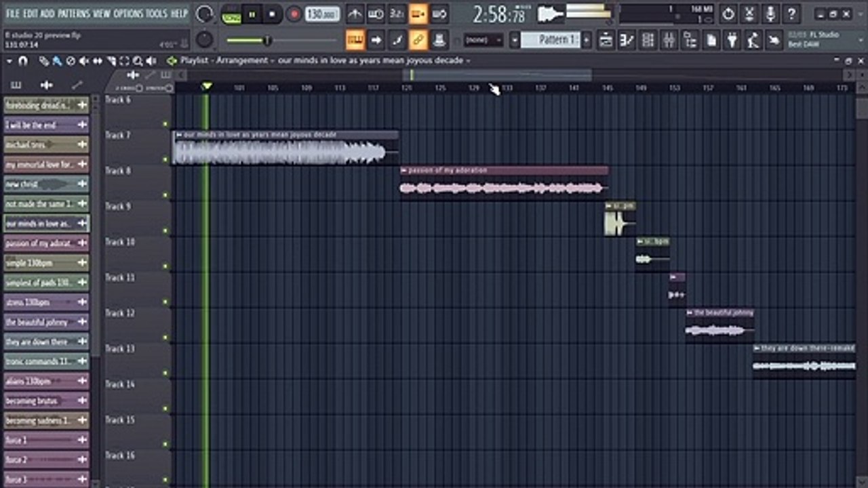Select the slip tool in playlist toolbar

[x=98, y=61]
